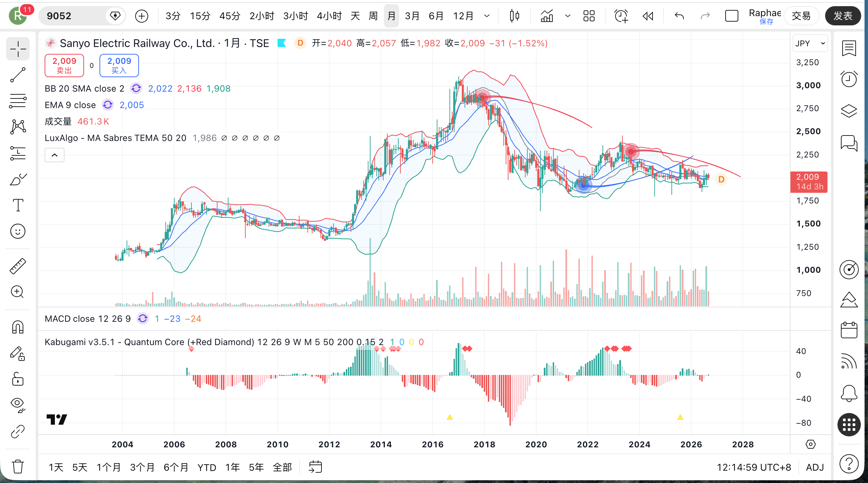Viewport: 868px width, 483px height.
Task: Set the range to YTD
Action: [207, 467]
